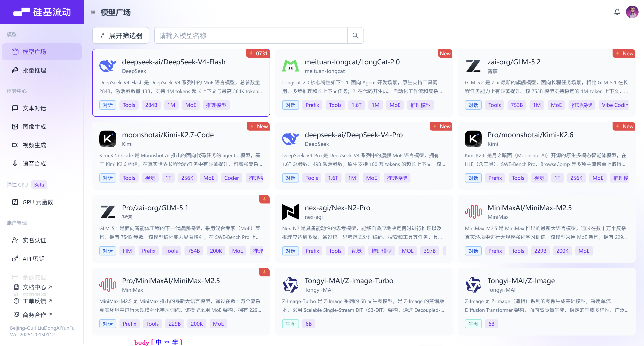The image size is (644, 346).
Task: Click the LongCat-2.0 green cat logo
Action: (x=291, y=66)
